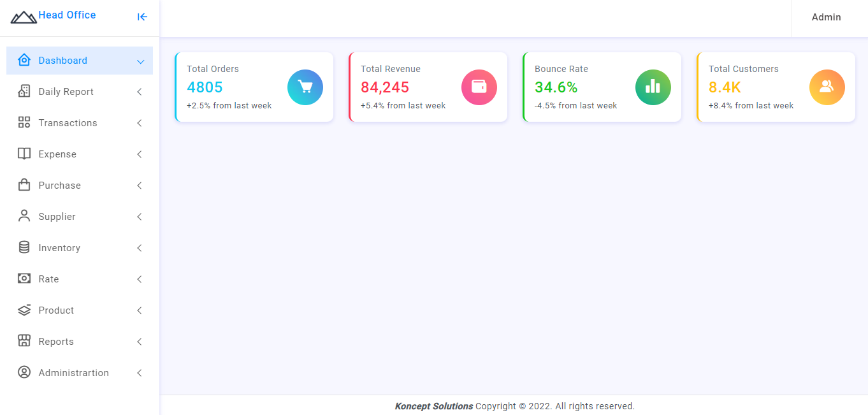Select Transactions in the sidebar
This screenshot has height=415, width=868.
click(80, 123)
